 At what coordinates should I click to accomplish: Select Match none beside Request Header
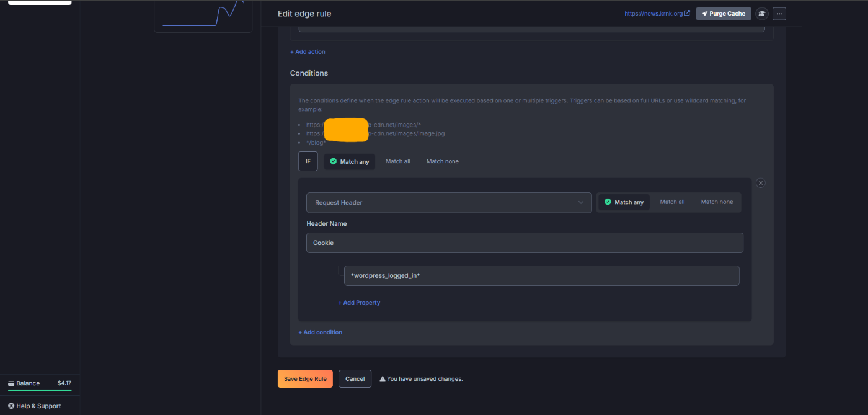pyautogui.click(x=717, y=202)
